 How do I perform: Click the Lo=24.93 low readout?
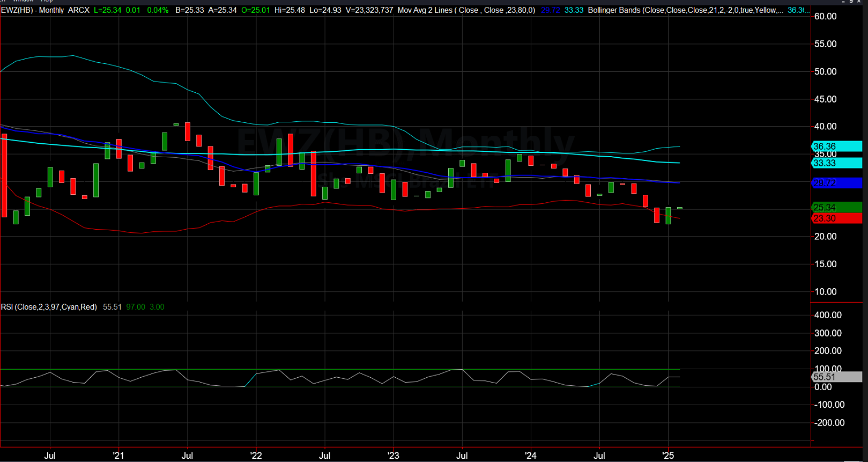325,10
